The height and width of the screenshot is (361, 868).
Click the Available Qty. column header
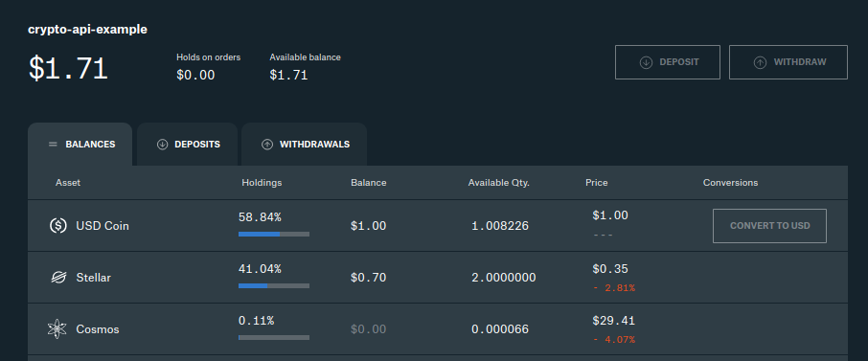click(x=499, y=183)
